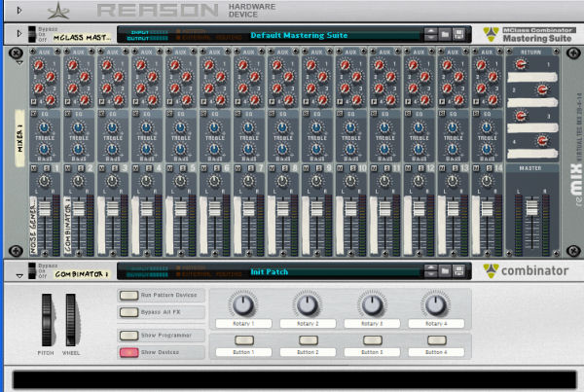This screenshot has height=392, width=584.
Task: Click the pan knob on channel 1
Action: (44, 181)
